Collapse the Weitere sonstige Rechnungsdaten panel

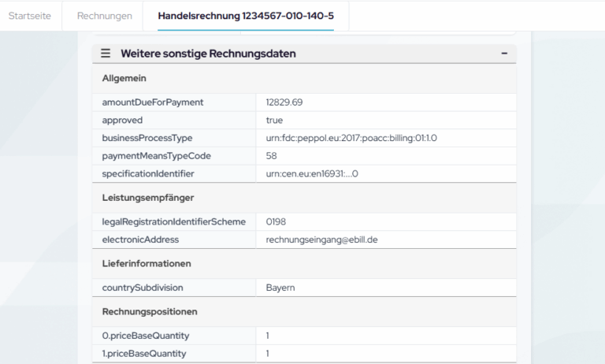click(x=504, y=54)
